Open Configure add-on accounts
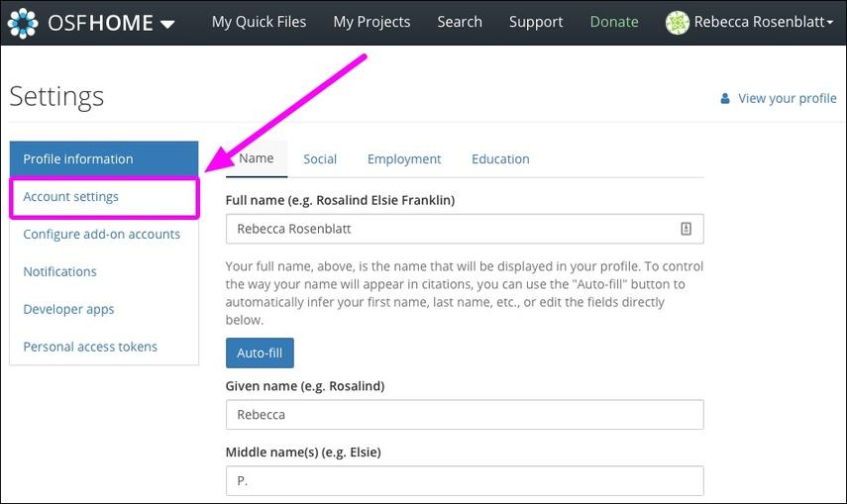Image resolution: width=847 pixels, height=504 pixels. tap(104, 234)
